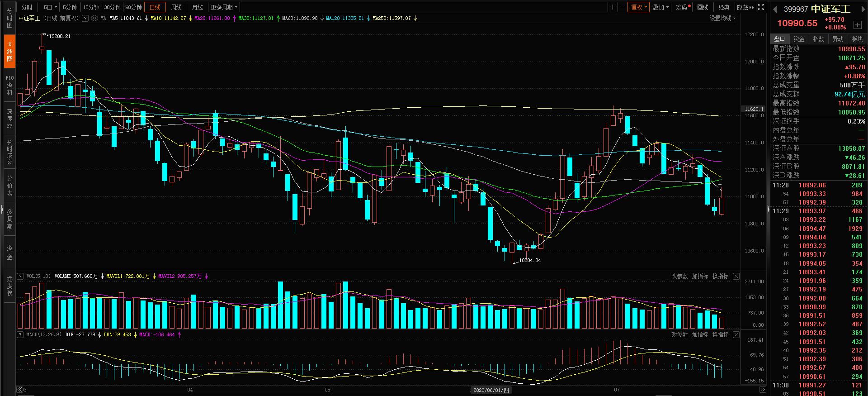Go to previous stock arrow
The width and height of the screenshot is (868, 396).
click(775, 9)
